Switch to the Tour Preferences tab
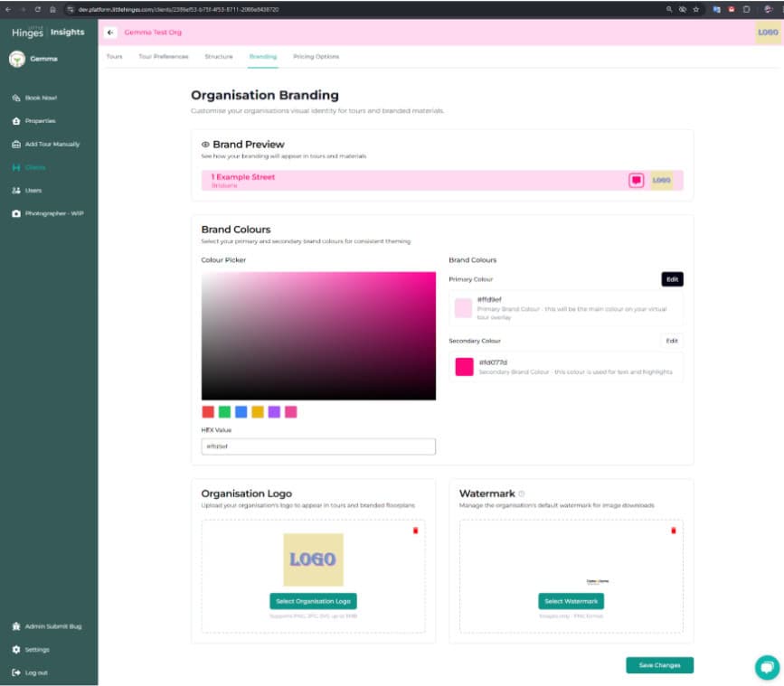 pyautogui.click(x=163, y=56)
